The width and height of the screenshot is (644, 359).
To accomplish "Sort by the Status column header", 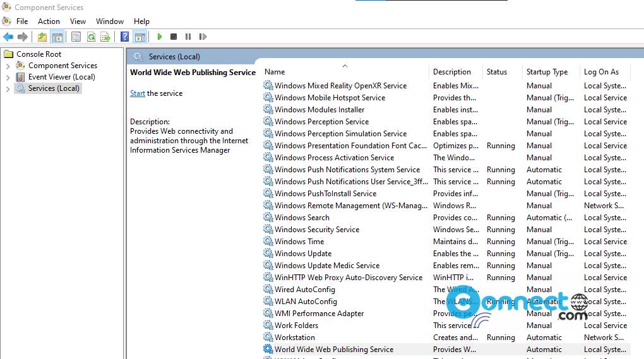I will [x=504, y=72].
